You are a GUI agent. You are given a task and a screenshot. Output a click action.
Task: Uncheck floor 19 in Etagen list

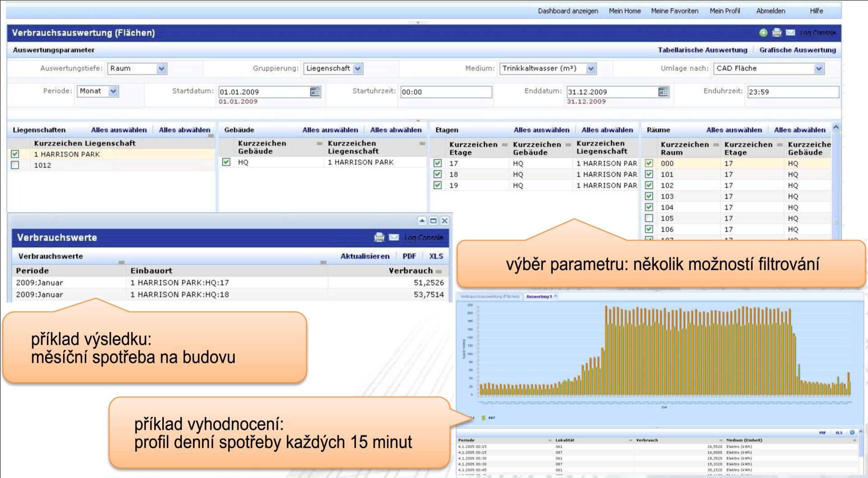437,185
